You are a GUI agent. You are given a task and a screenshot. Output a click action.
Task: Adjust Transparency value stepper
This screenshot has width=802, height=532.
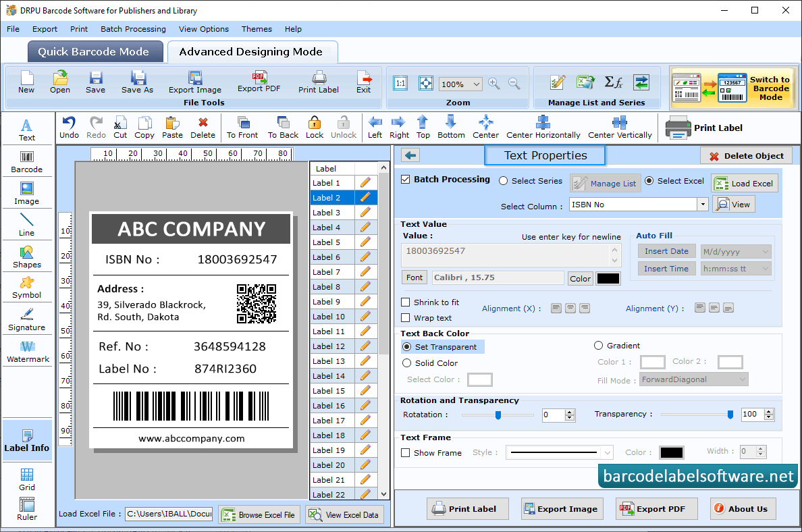point(769,415)
